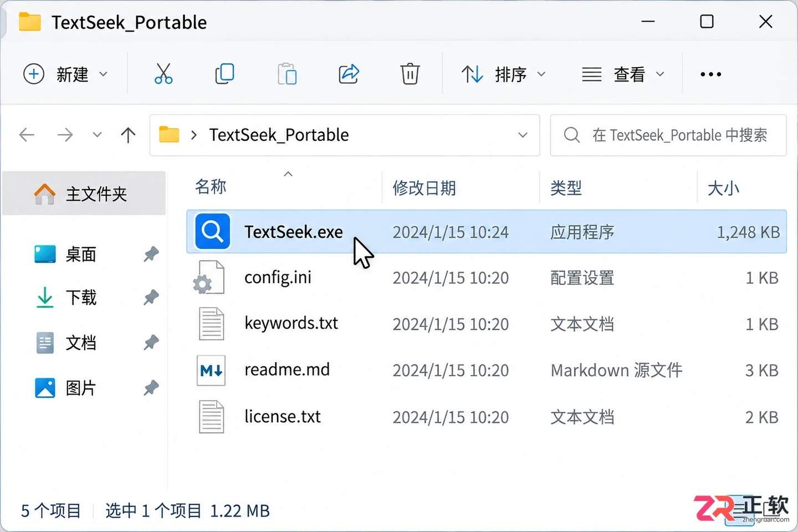The height and width of the screenshot is (532, 798).
Task: Click the pin icon next to 图片
Action: tap(151, 388)
